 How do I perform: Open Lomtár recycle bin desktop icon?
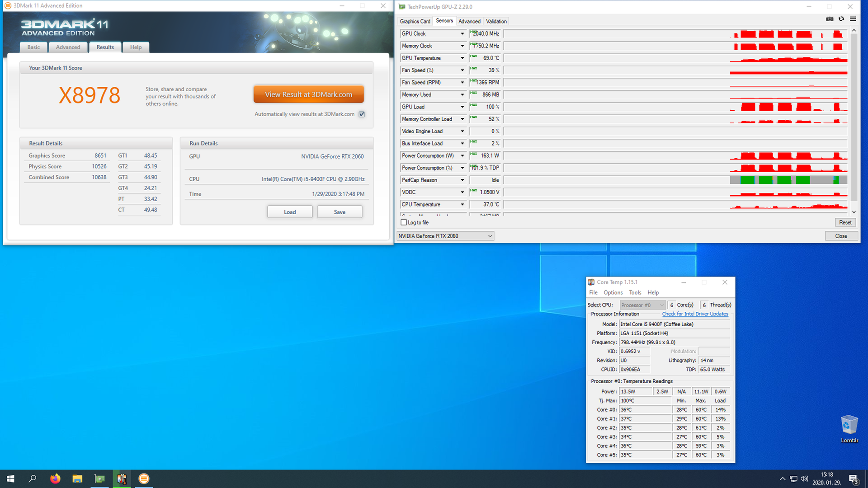click(x=849, y=429)
